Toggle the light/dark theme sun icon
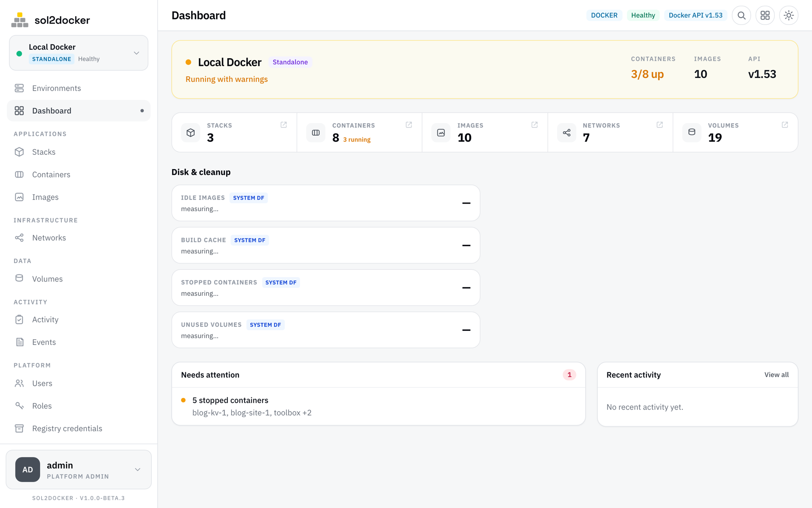Viewport: 812px width, 508px height. (788, 15)
